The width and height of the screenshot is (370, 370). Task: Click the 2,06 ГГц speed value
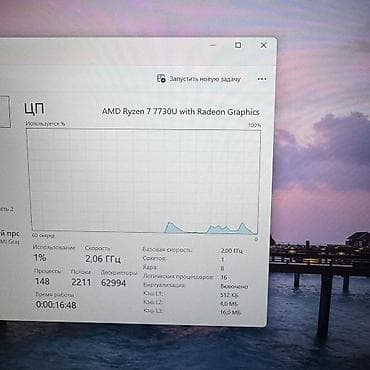point(103,259)
